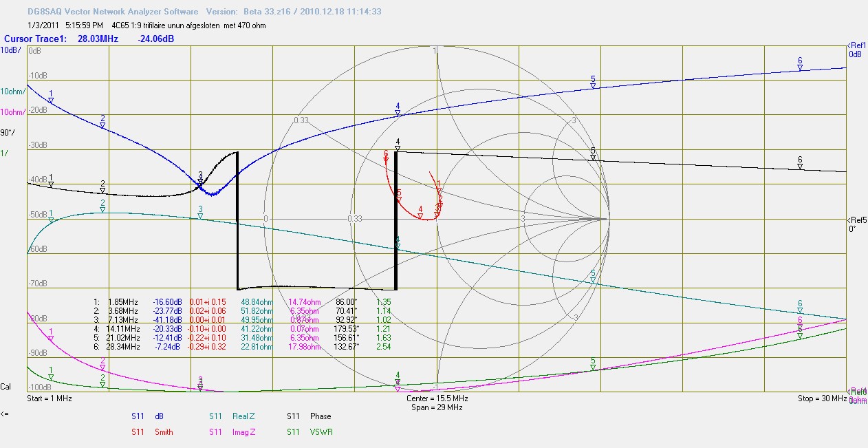Click the magenta 10ohm/ scale label

click(12, 112)
